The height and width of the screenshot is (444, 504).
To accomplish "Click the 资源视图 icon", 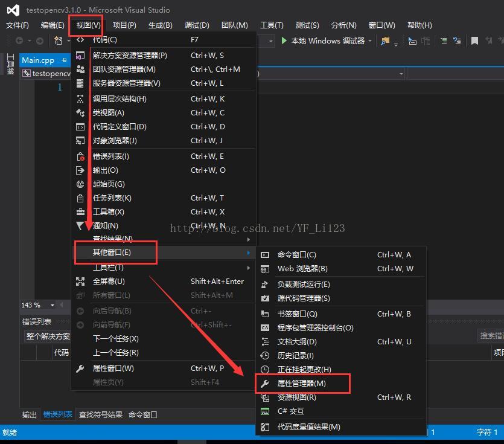I will pyautogui.click(x=265, y=397).
